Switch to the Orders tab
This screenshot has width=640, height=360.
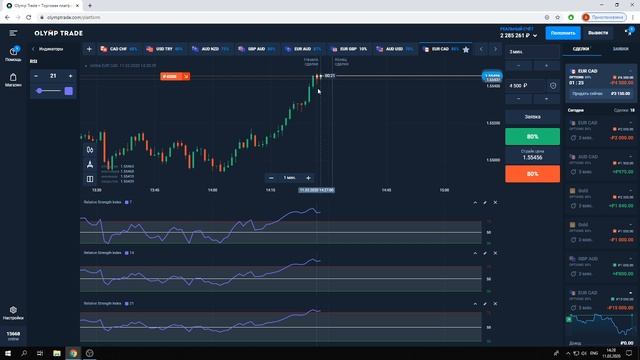[x=621, y=49]
